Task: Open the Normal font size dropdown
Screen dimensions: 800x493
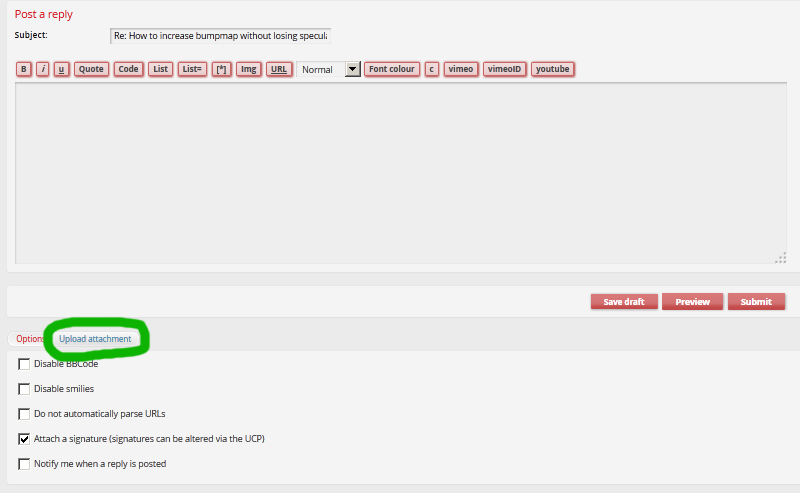Action: [x=352, y=69]
